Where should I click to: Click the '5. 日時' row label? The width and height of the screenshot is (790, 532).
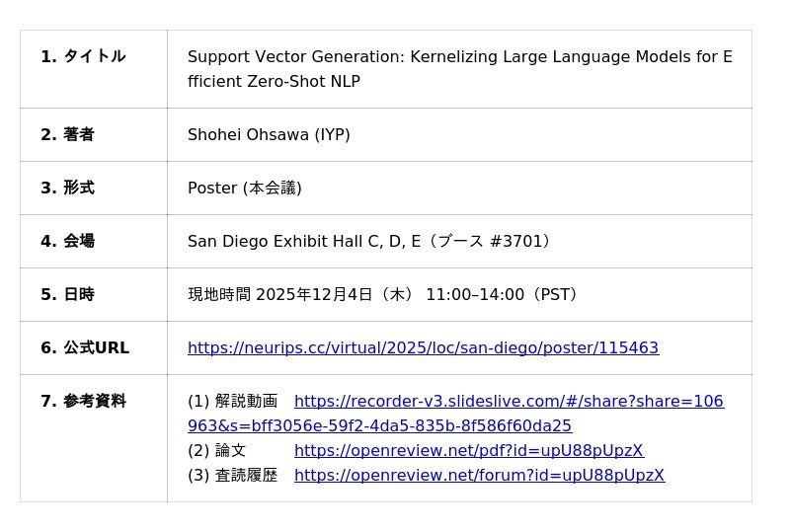pyautogui.click(x=67, y=294)
